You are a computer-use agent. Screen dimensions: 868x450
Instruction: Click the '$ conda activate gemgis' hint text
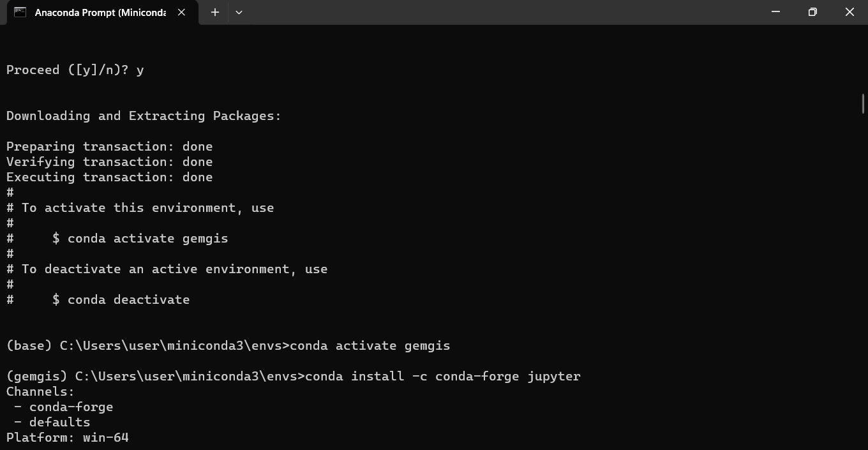coord(140,238)
